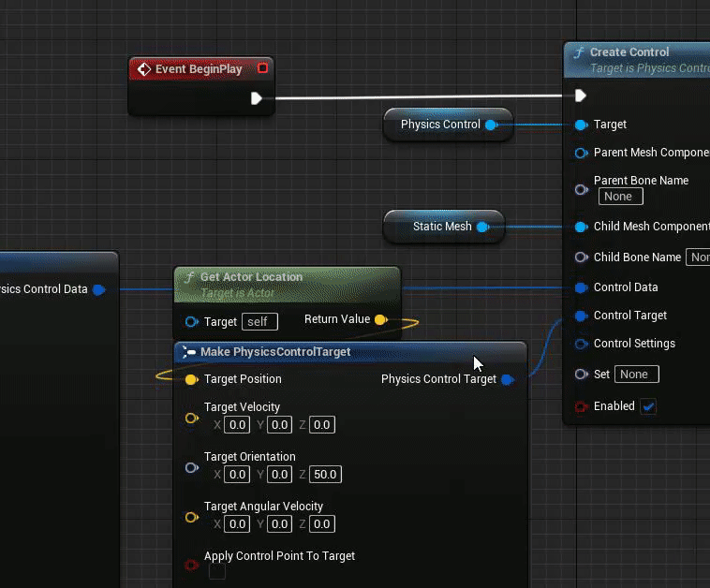The width and height of the screenshot is (710, 588).
Task: Click Target Velocity Z value field
Action: tap(322, 425)
